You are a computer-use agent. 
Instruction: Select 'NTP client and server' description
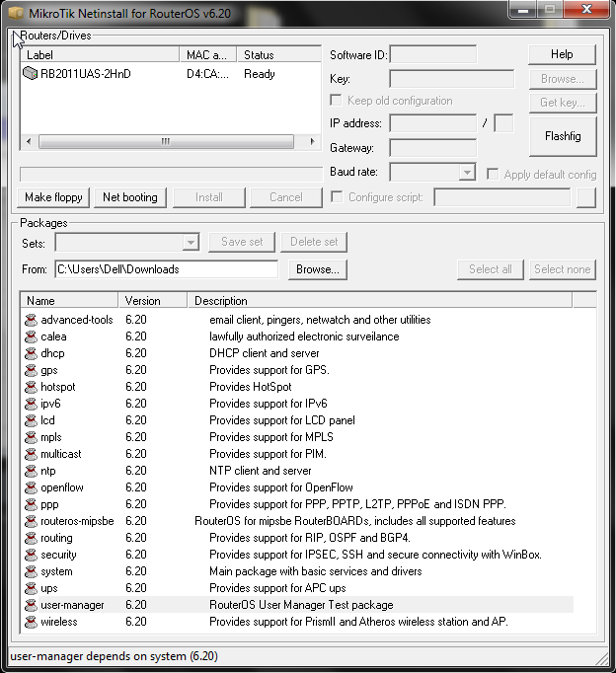(x=261, y=471)
